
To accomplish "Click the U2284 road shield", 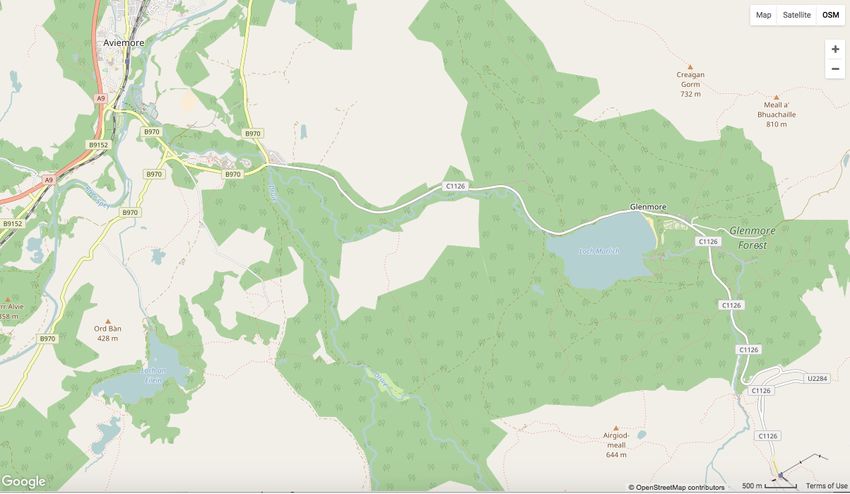I will [x=817, y=378].
